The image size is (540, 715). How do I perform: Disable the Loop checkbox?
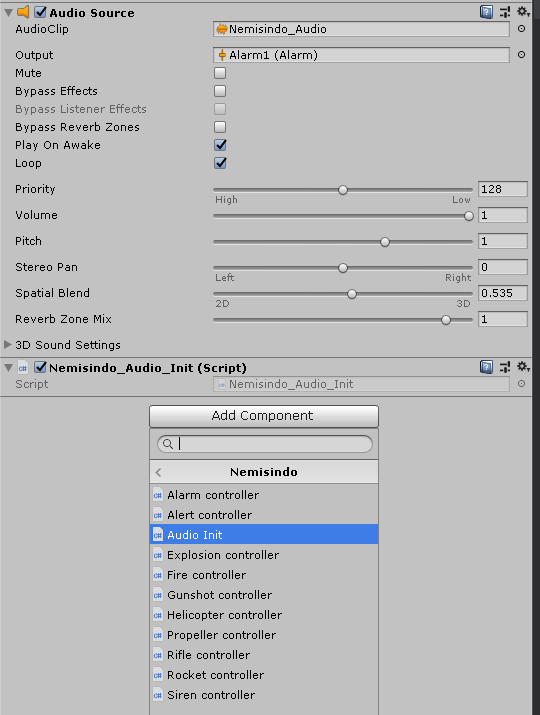tap(220, 163)
